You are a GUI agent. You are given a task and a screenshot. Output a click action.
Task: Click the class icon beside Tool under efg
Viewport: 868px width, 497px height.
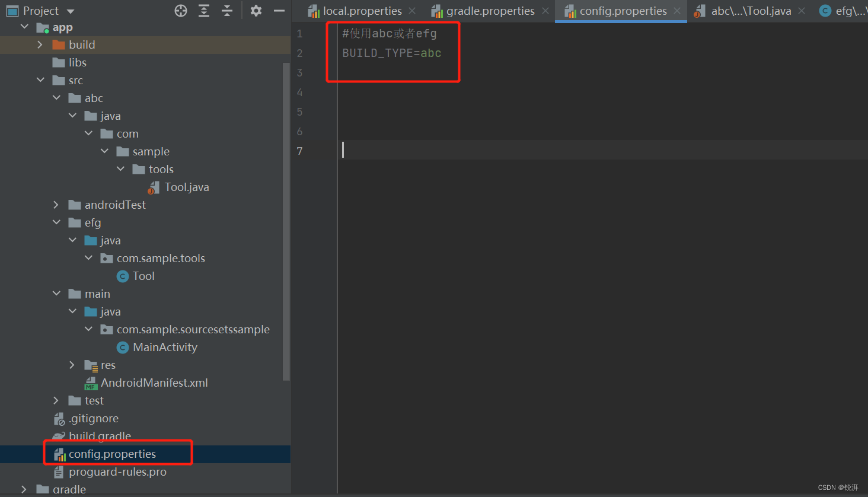click(122, 276)
